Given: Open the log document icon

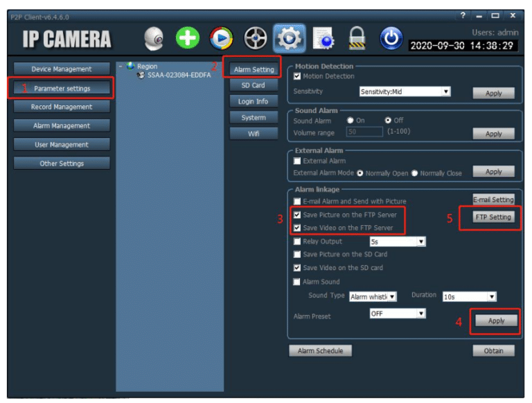Looking at the screenshot, I should 323,39.
